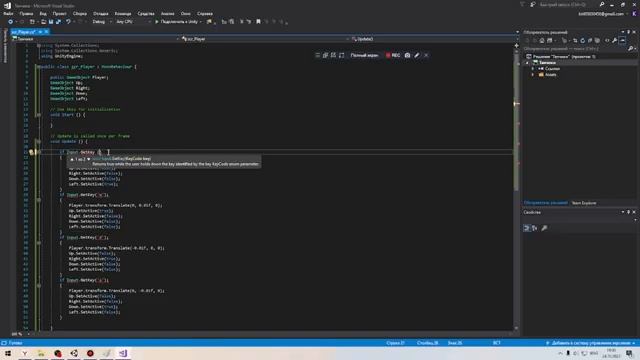Open the Update() member navigation dropdown

click(x=435, y=39)
